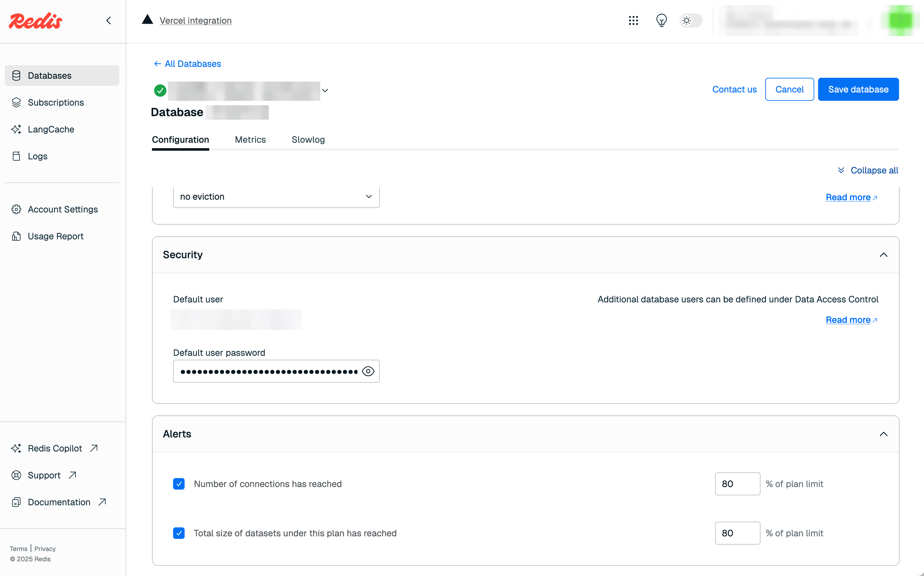Open the Slowlog tab
924x576 pixels.
[308, 140]
